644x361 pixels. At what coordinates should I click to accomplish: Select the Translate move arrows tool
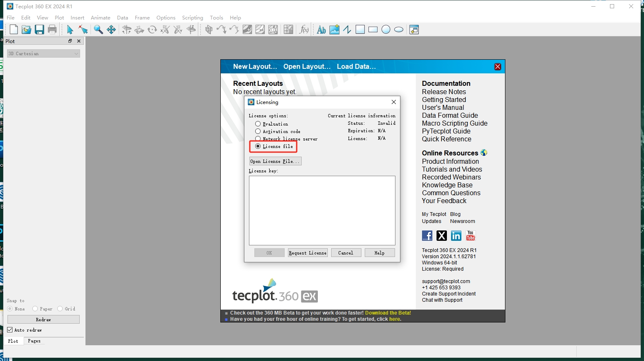click(x=111, y=29)
